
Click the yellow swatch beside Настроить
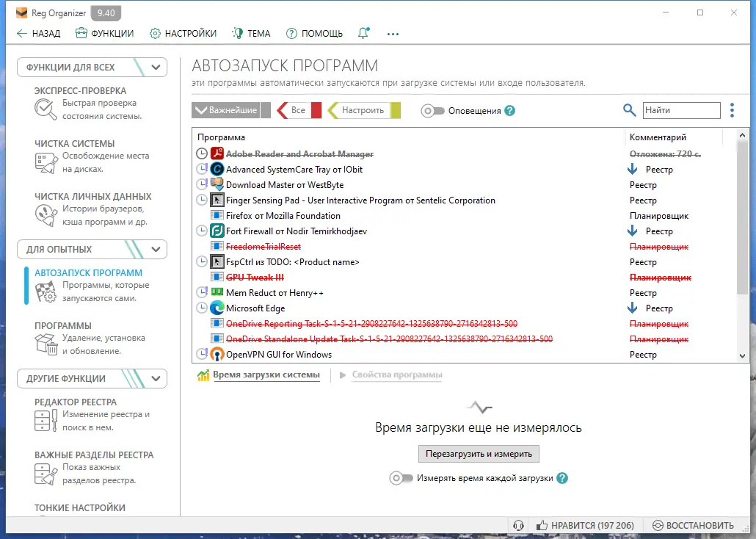click(x=396, y=110)
